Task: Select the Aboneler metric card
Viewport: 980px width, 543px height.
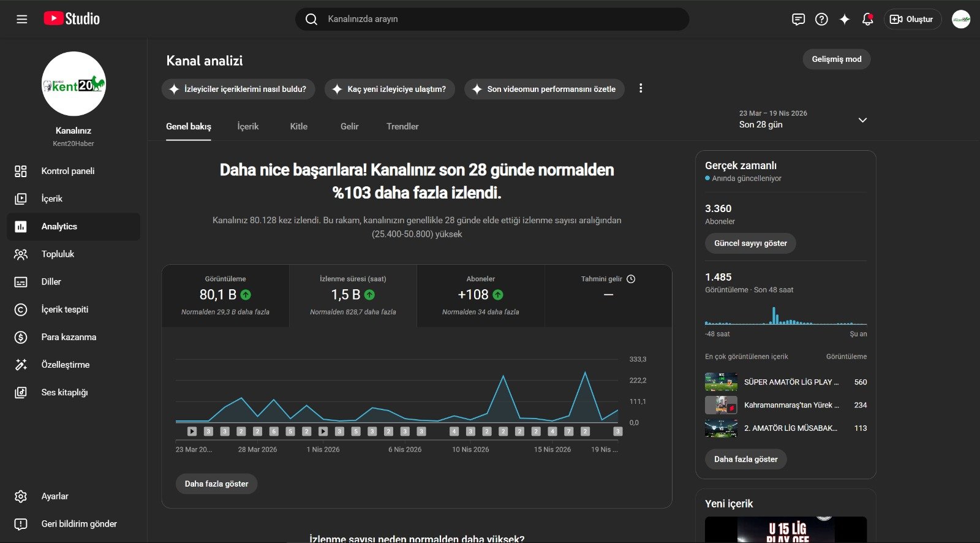Action: pyautogui.click(x=480, y=295)
